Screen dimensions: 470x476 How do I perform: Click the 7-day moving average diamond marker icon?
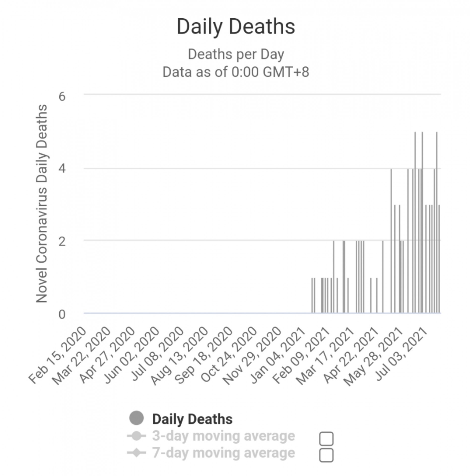(136, 453)
